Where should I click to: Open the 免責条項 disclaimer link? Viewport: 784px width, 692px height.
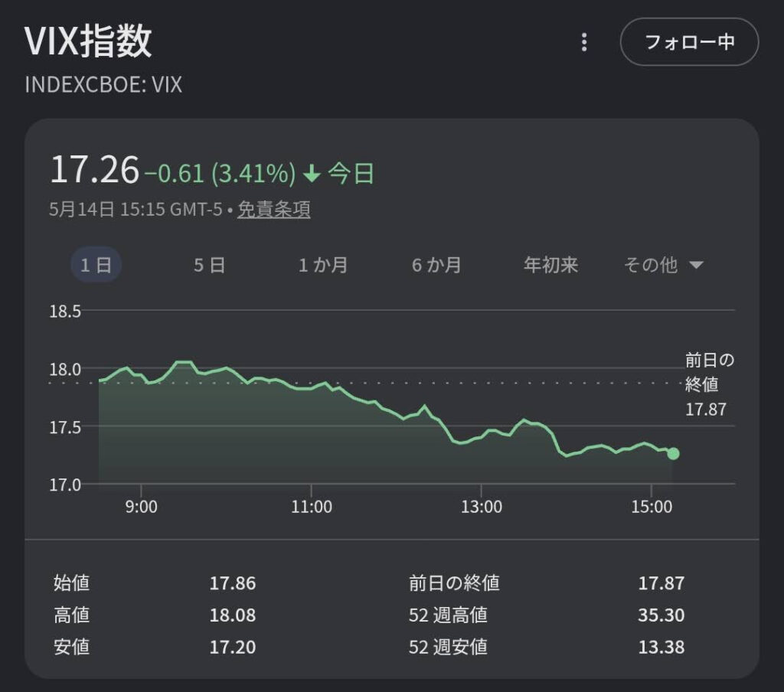[273, 209]
